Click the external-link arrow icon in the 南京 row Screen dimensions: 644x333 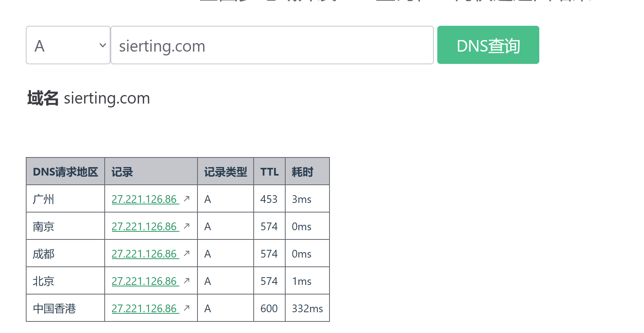point(187,226)
